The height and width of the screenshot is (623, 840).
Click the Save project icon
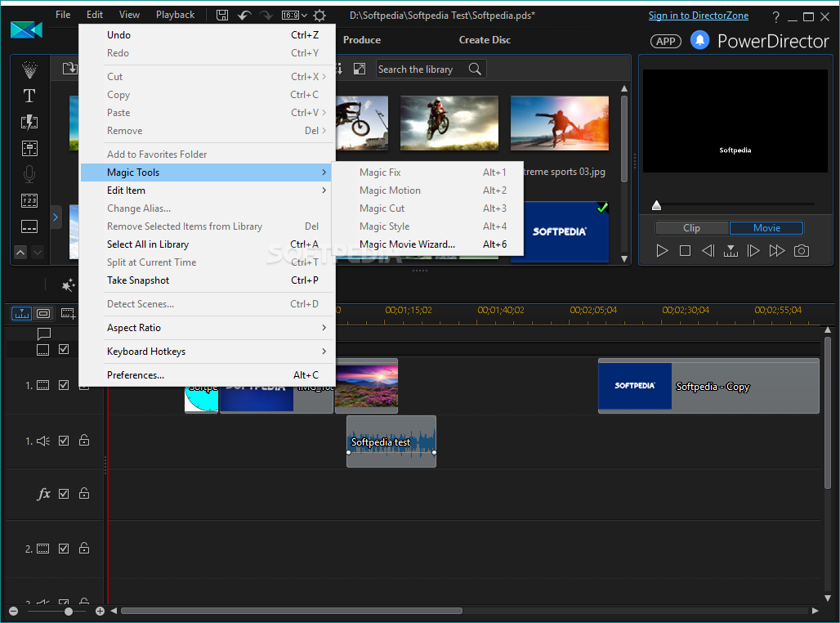pyautogui.click(x=222, y=15)
